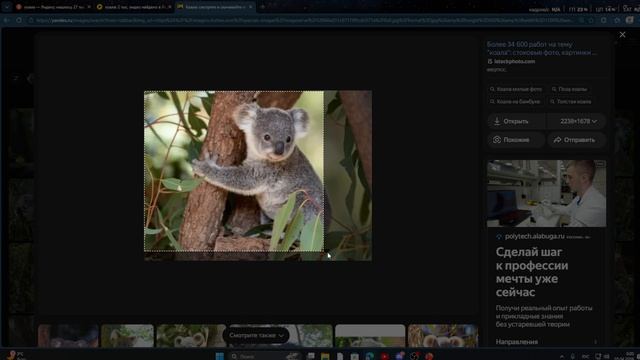Image resolution: width=640 pixels, height=360 pixels.
Task: Expand the 'Смотрите также' dropdown
Action: 256,336
